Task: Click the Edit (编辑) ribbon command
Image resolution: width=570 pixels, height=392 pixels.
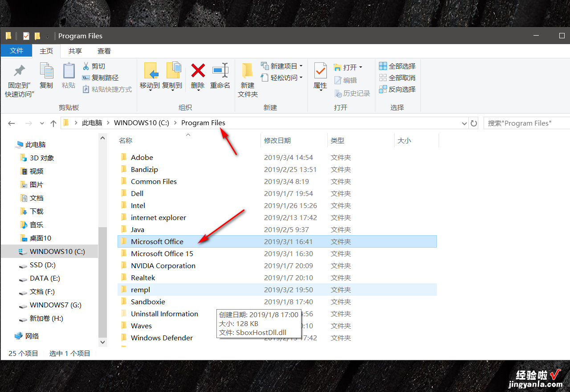Action: click(x=346, y=80)
